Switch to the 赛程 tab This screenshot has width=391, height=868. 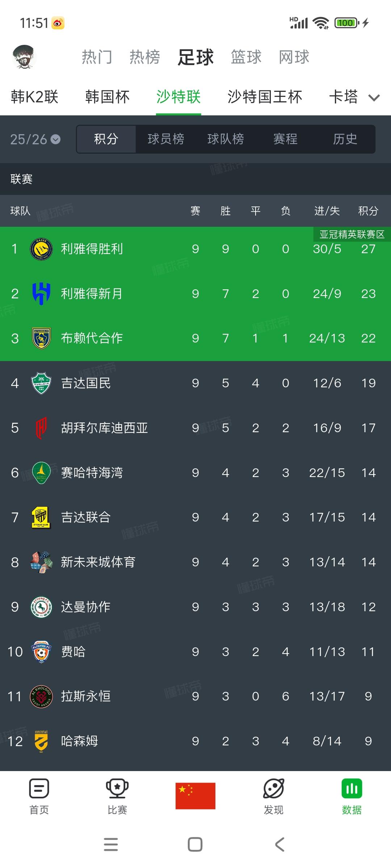(285, 139)
